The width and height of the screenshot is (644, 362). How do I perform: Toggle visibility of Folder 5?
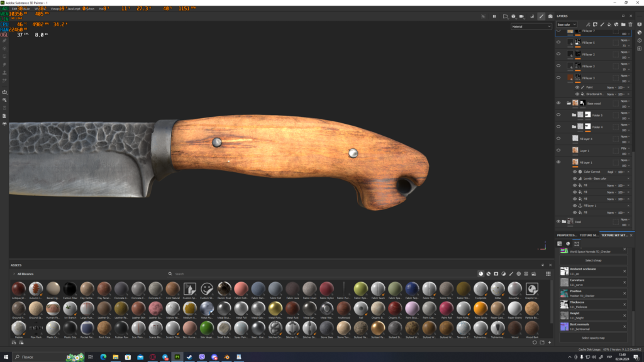[558, 115]
